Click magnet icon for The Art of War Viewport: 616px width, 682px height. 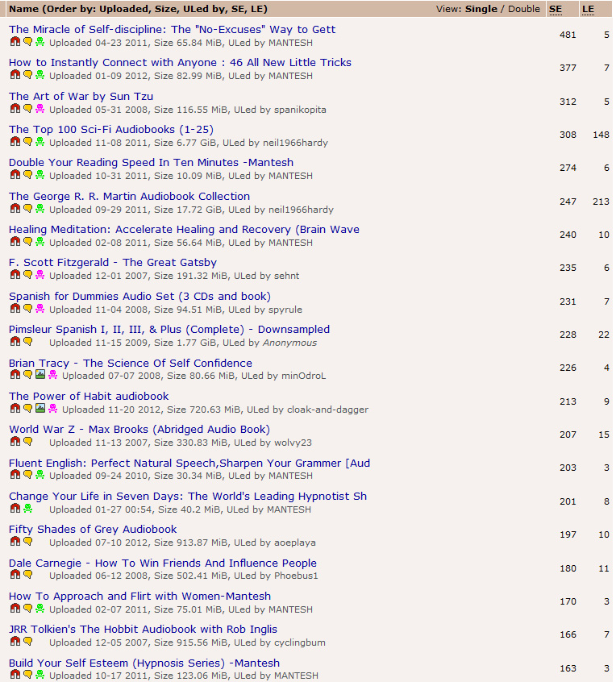(15, 108)
